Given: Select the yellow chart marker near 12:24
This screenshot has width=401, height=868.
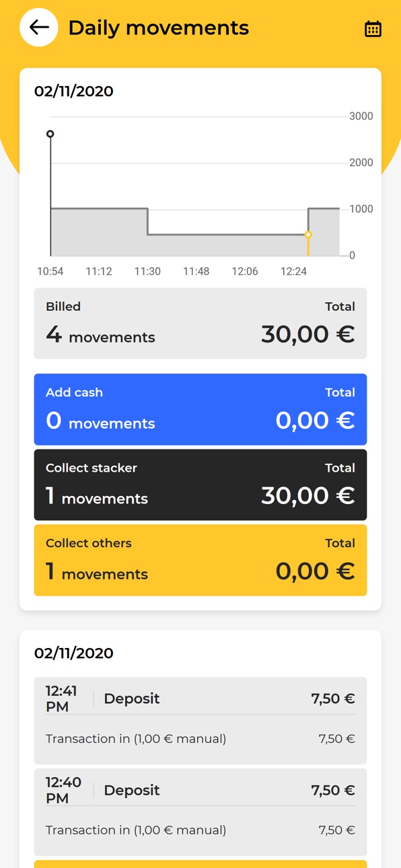Looking at the screenshot, I should click(x=308, y=235).
